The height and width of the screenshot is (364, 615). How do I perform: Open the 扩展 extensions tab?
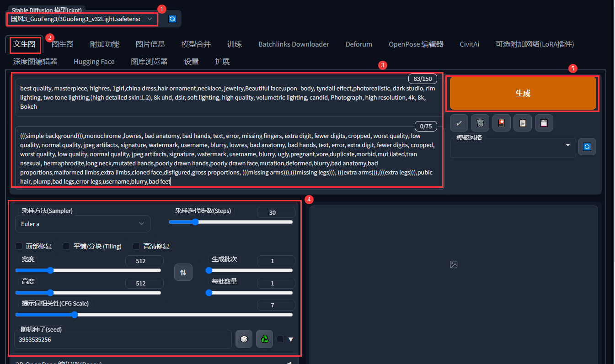pos(223,62)
